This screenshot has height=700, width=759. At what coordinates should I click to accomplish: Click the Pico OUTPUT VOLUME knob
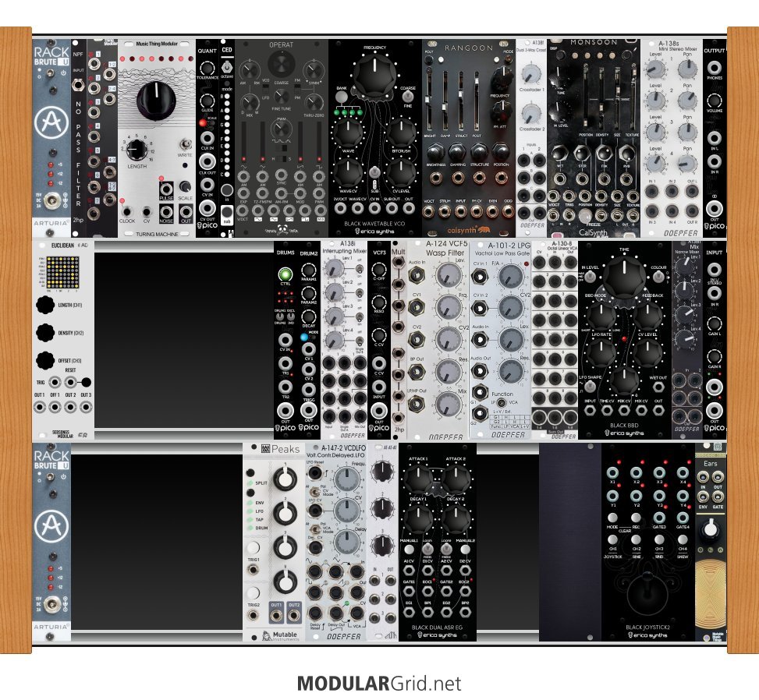click(x=715, y=101)
